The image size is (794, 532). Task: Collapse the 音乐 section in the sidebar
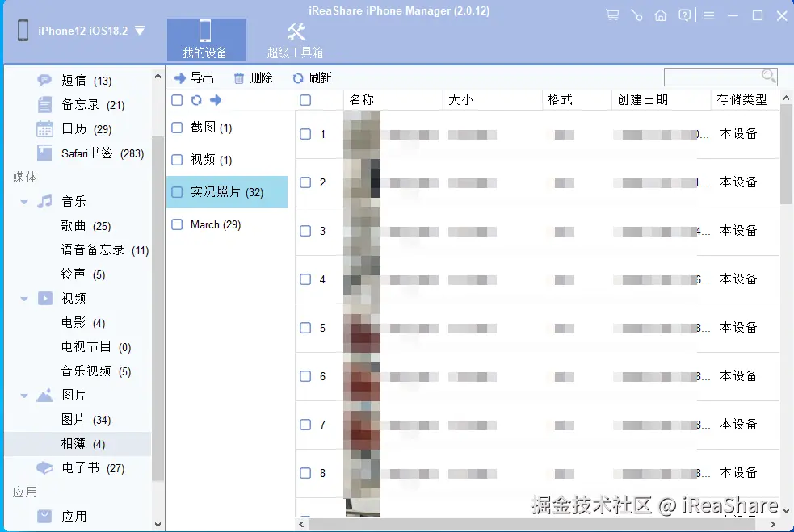point(23,201)
